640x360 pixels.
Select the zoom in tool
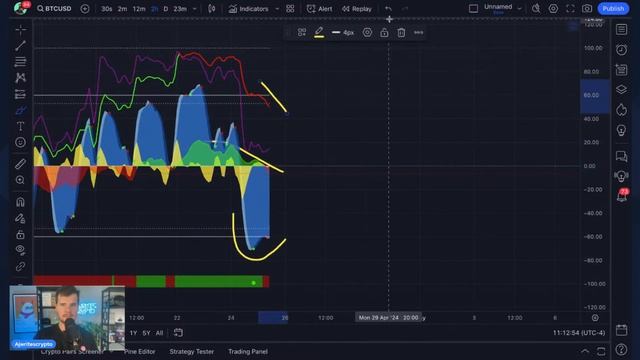[x=20, y=180]
